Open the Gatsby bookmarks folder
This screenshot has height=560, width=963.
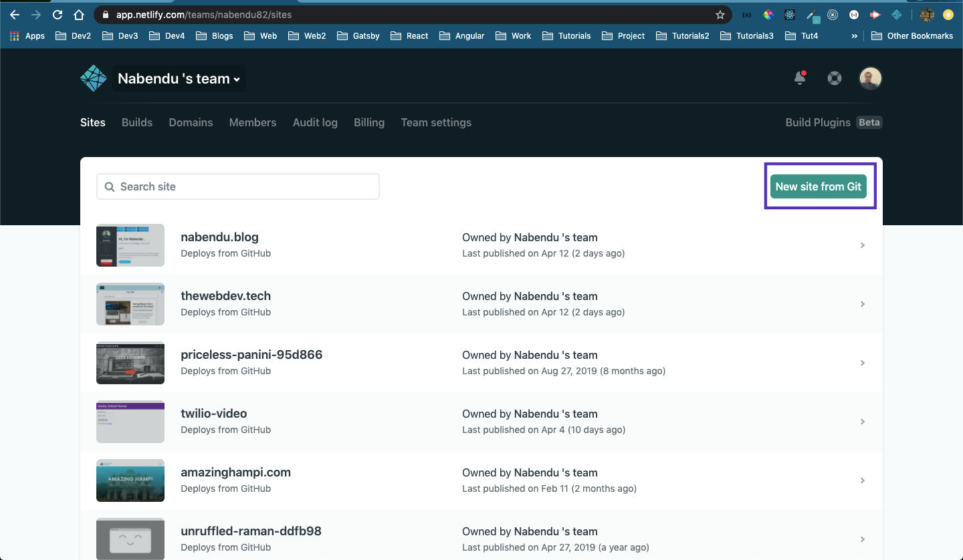pyautogui.click(x=358, y=35)
